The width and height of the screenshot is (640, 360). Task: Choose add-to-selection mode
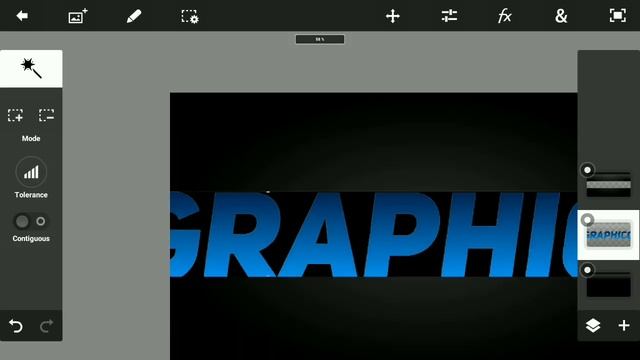coord(16,115)
